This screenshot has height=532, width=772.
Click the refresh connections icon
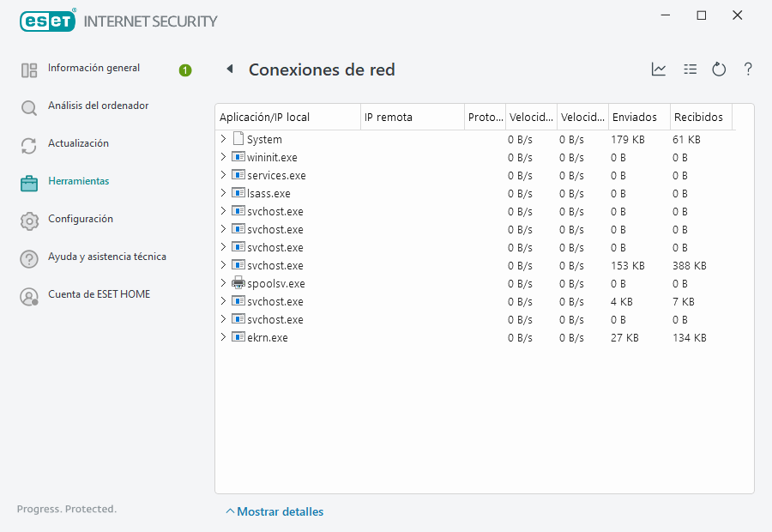point(719,70)
